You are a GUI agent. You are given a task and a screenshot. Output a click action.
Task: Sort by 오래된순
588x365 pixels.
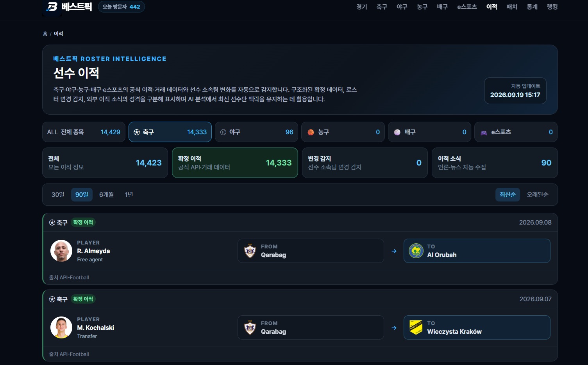(x=538, y=194)
